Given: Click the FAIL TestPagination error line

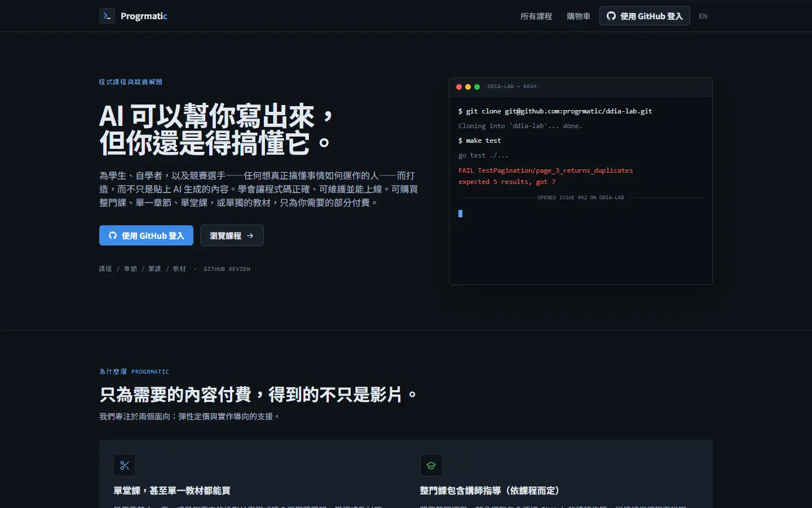Looking at the screenshot, I should pos(546,170).
